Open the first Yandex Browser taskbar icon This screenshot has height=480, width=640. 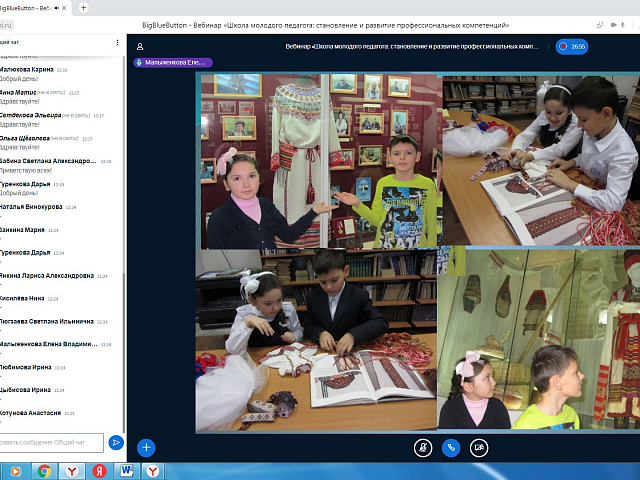coord(71,471)
